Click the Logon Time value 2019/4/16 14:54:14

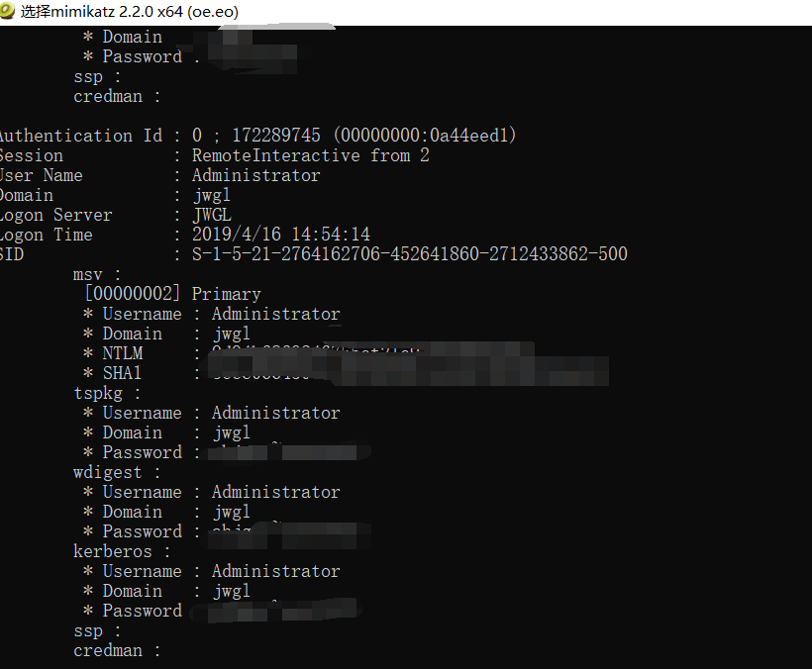tap(280, 235)
